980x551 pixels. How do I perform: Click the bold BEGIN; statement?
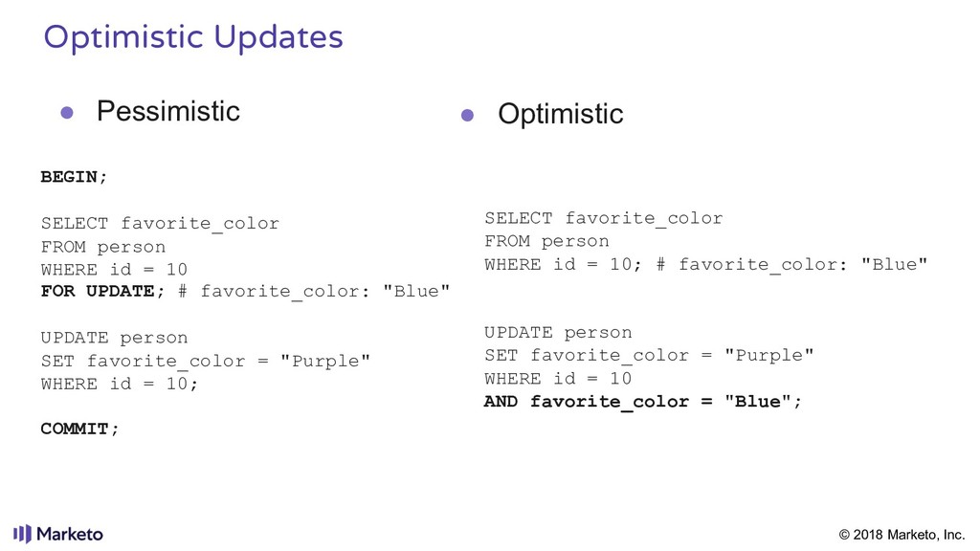[x=74, y=177]
